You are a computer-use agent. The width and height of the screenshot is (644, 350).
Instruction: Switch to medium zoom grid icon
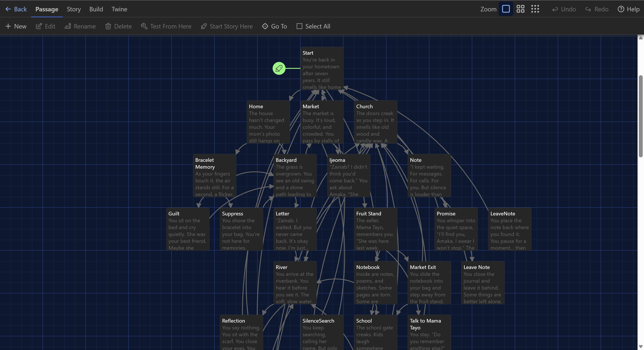pyautogui.click(x=520, y=9)
